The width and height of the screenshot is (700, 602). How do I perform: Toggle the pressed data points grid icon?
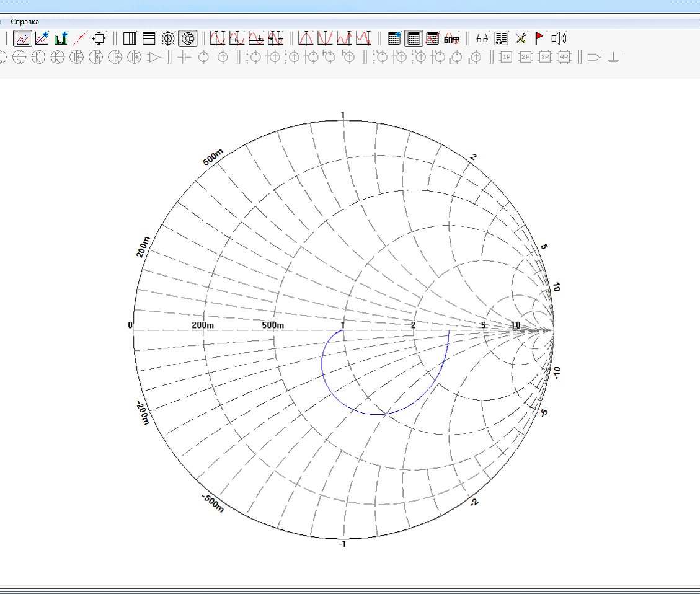[414, 38]
